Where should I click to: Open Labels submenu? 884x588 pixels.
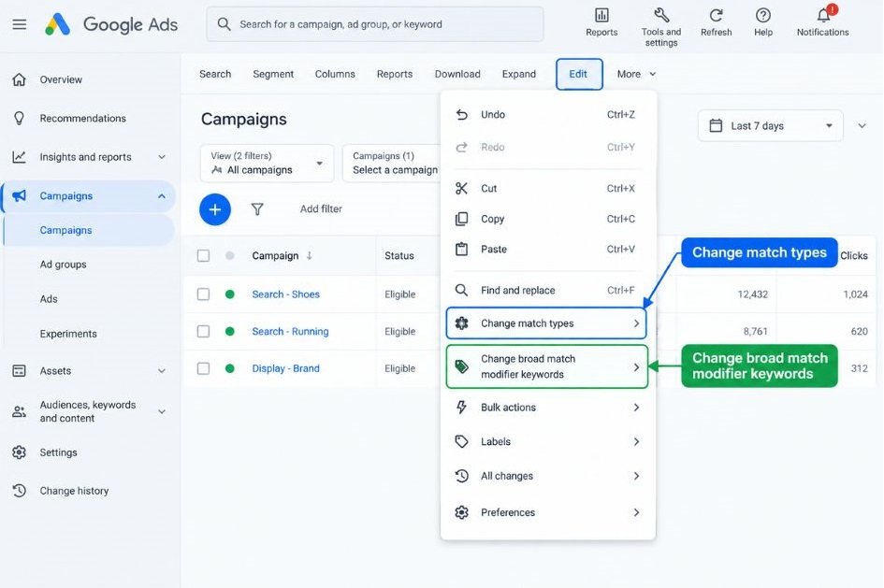547,441
